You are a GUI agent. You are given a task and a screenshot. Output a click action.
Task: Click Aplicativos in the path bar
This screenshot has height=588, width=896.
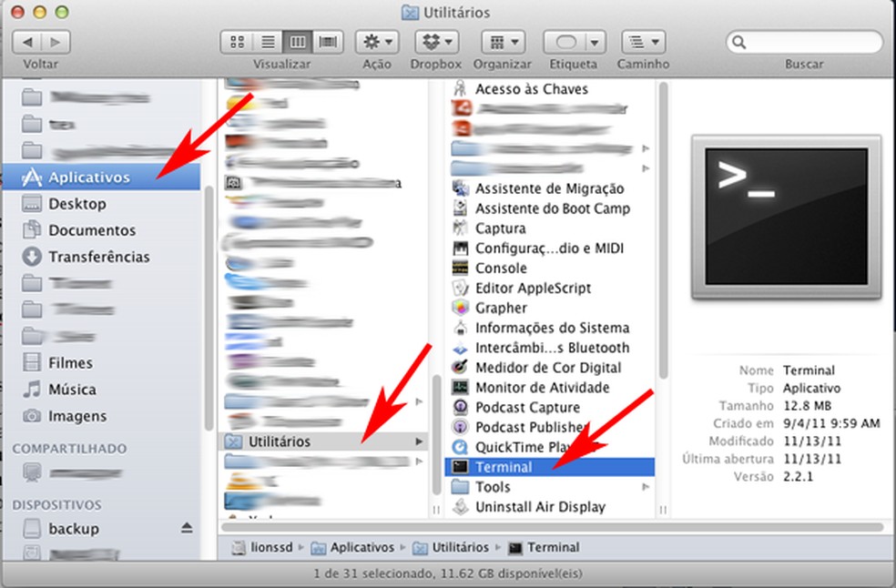[352, 547]
